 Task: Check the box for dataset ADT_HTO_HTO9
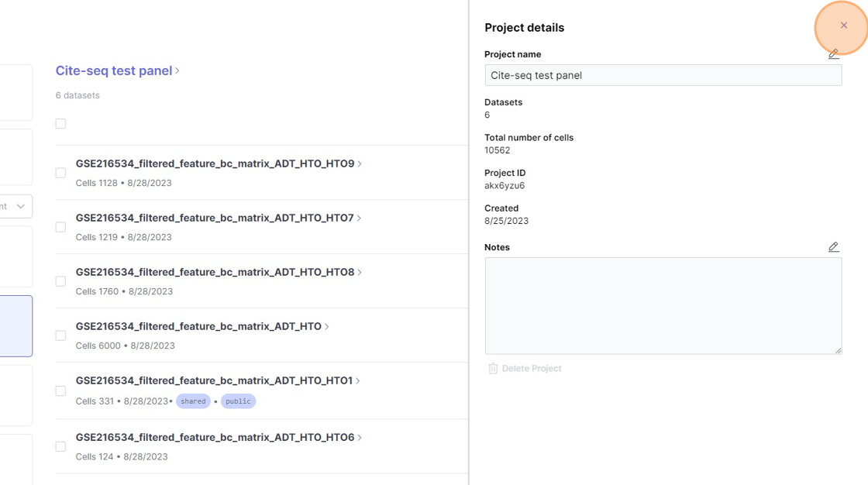[x=60, y=173]
